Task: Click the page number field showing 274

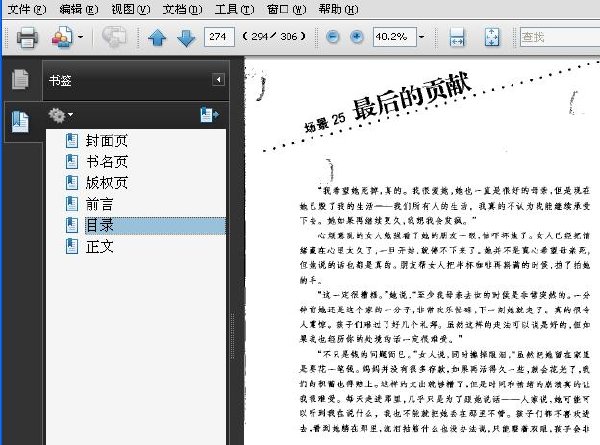Action: [x=219, y=37]
